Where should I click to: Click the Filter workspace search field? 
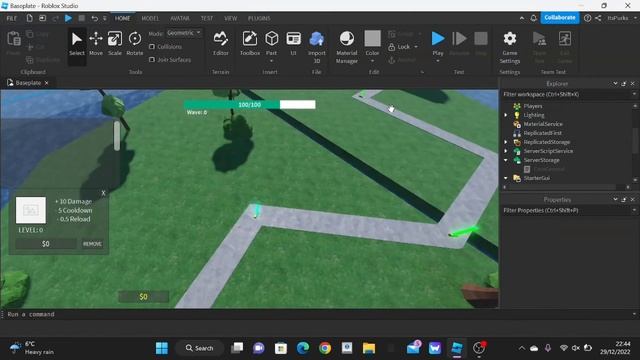[568, 94]
